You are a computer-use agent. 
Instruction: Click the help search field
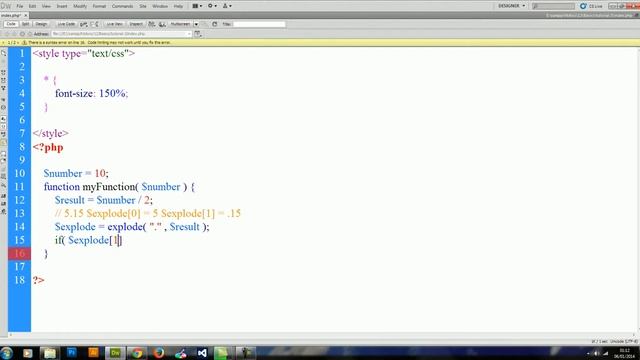coord(553,6)
